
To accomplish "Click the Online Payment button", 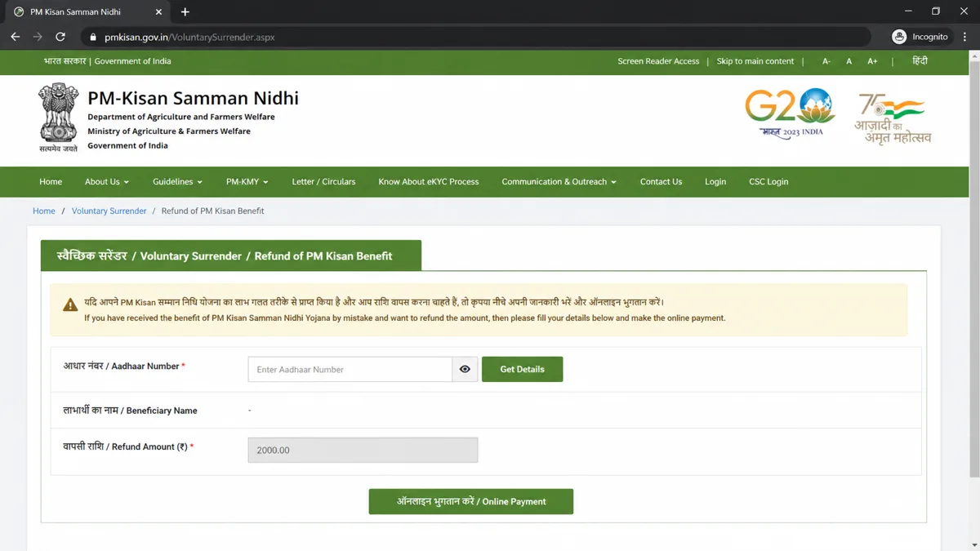I will click(471, 501).
